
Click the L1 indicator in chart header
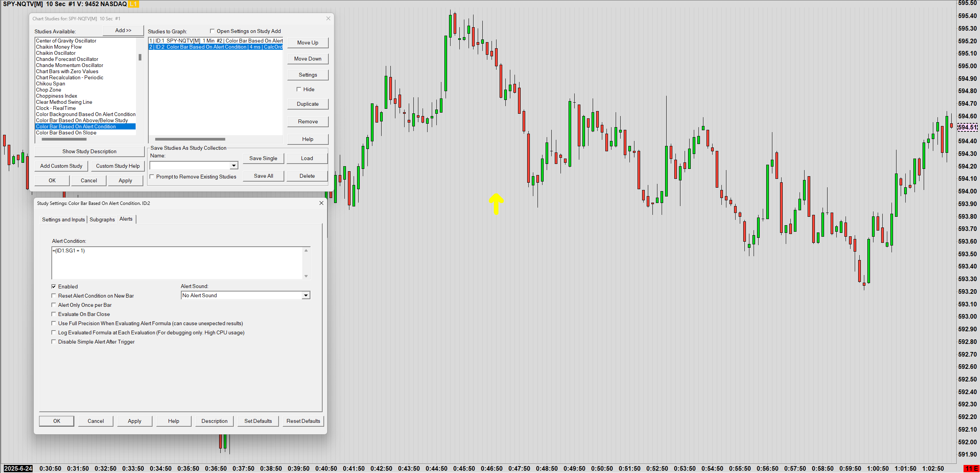tap(133, 4)
